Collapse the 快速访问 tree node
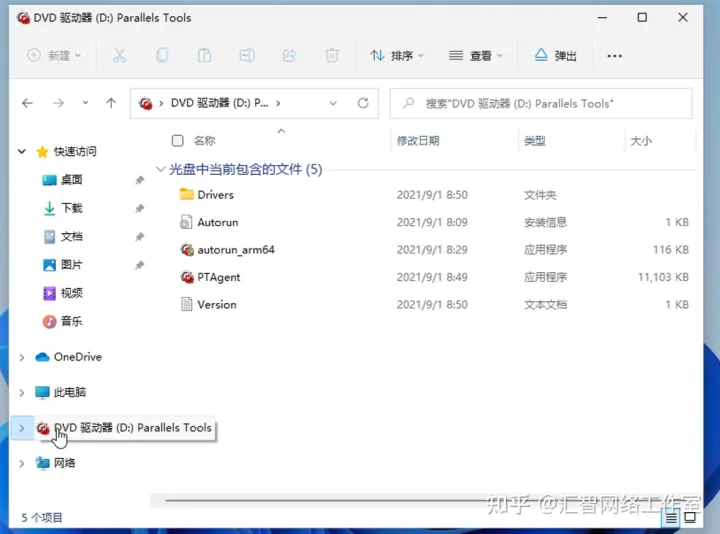This screenshot has height=534, width=720. coord(22,151)
